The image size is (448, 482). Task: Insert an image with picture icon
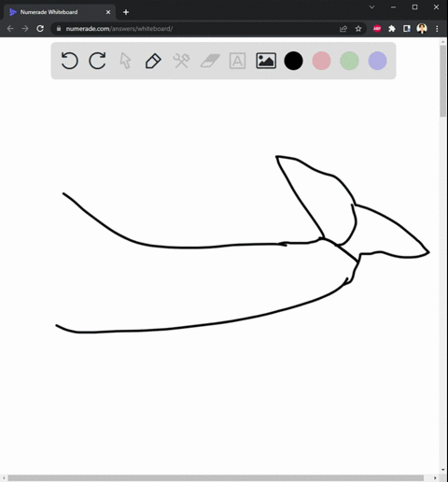(266, 61)
